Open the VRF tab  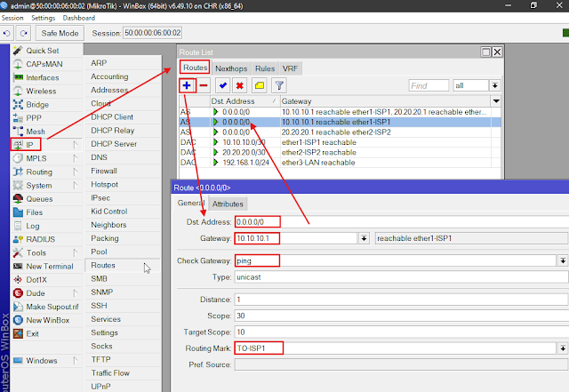[290, 68]
